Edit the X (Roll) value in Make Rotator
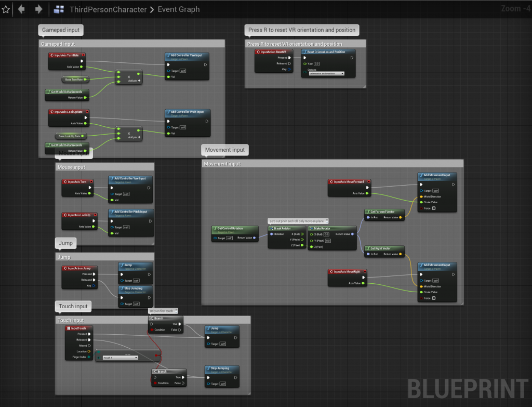The image size is (532, 407). (326, 234)
